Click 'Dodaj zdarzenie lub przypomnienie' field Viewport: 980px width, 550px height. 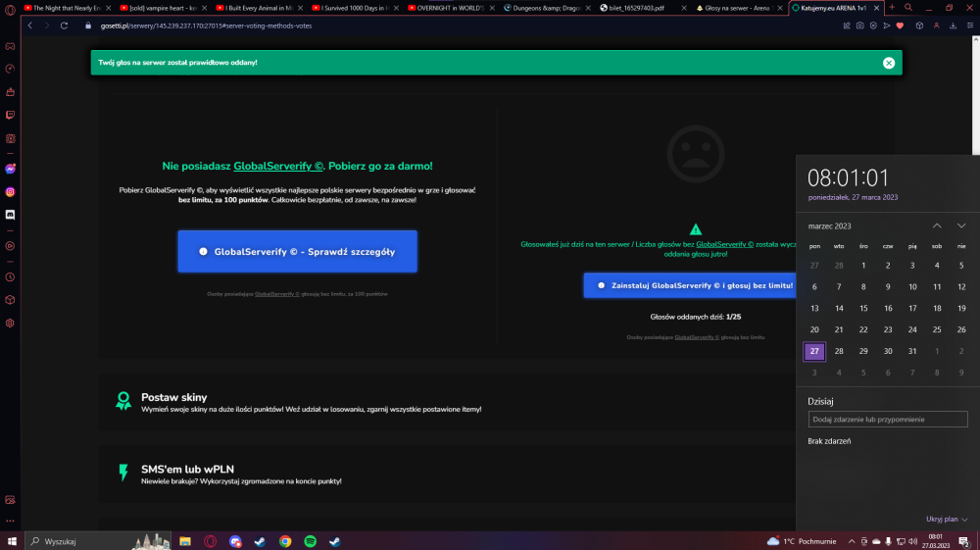pyautogui.click(x=888, y=420)
